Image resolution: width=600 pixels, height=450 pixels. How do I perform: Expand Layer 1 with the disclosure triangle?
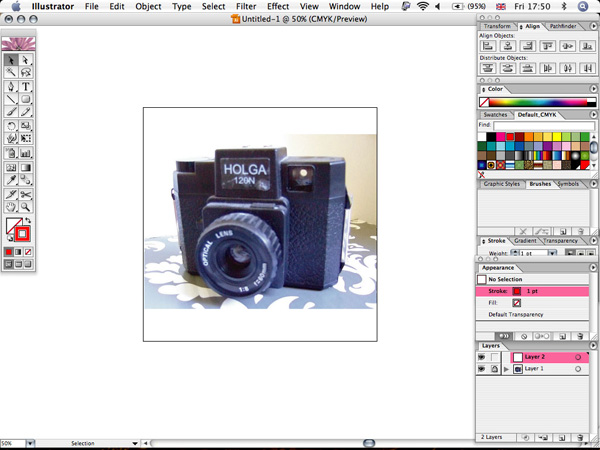point(507,369)
